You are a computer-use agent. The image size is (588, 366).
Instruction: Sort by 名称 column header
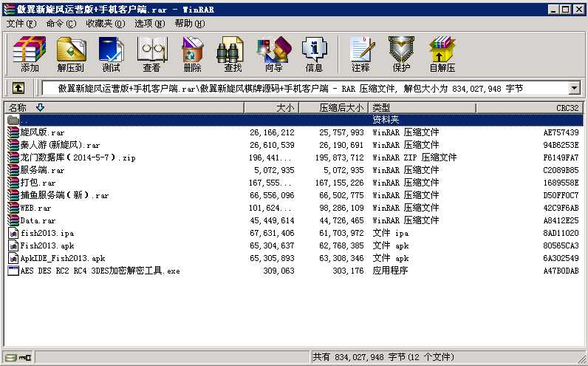click(125, 108)
